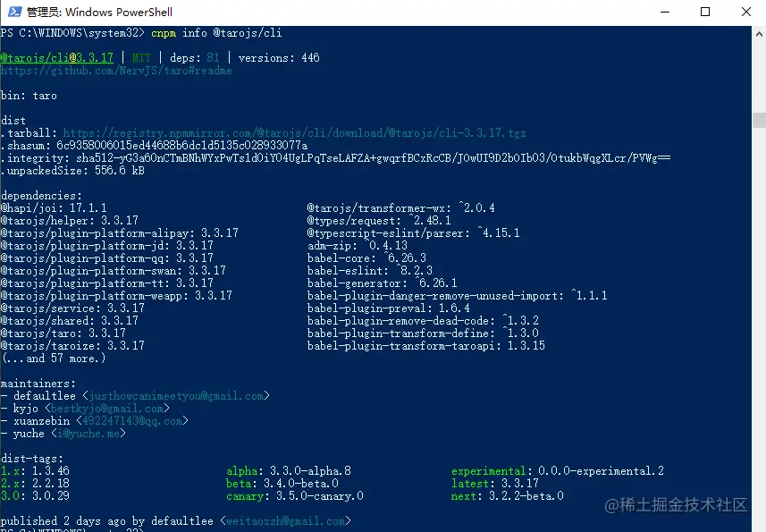This screenshot has width=766, height=532.
Task: Open the cli-3.3.17.tgz tarball link
Action: 294,133
